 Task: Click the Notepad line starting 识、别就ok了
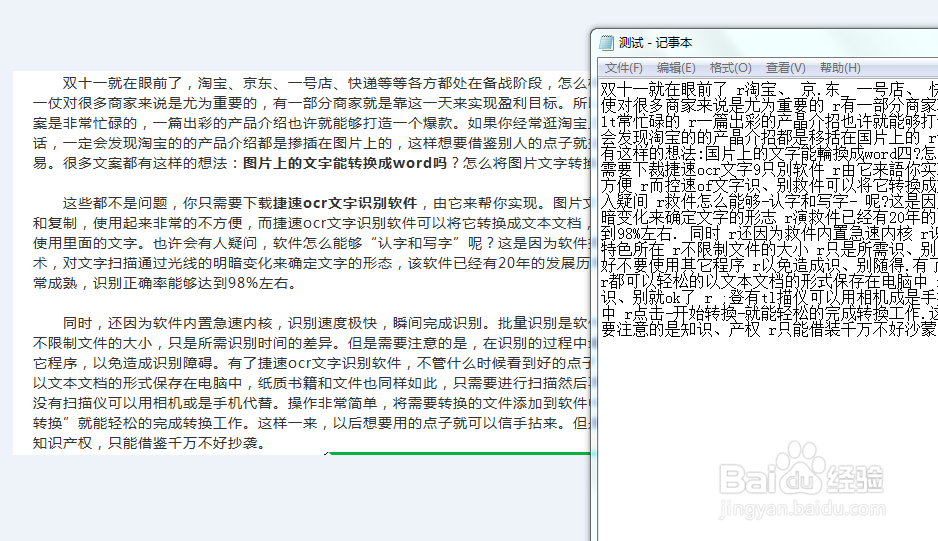[x=769, y=296]
